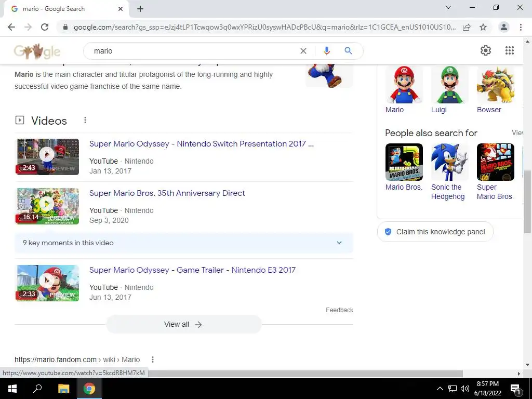Click the Google doodle logo
Image resolution: width=532 pixels, height=399 pixels.
[37, 51]
